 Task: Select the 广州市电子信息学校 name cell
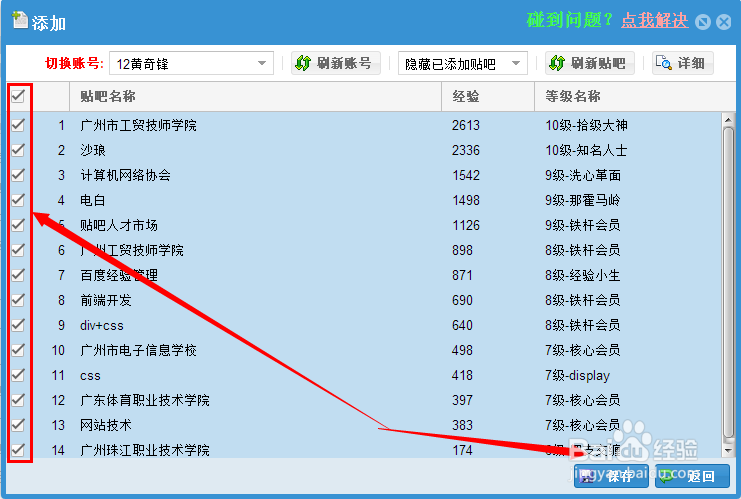(x=138, y=351)
